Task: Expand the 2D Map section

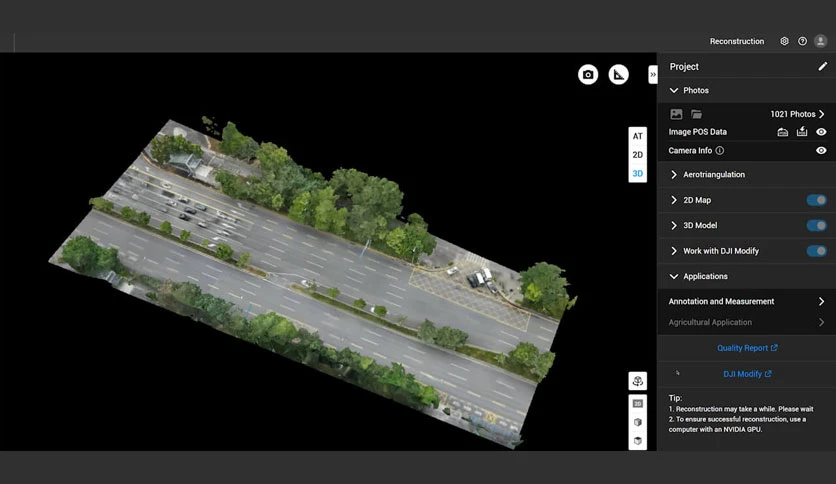Action: 674,200
